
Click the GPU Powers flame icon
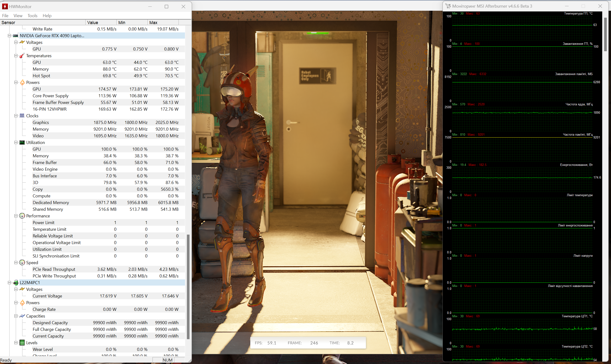(22, 82)
